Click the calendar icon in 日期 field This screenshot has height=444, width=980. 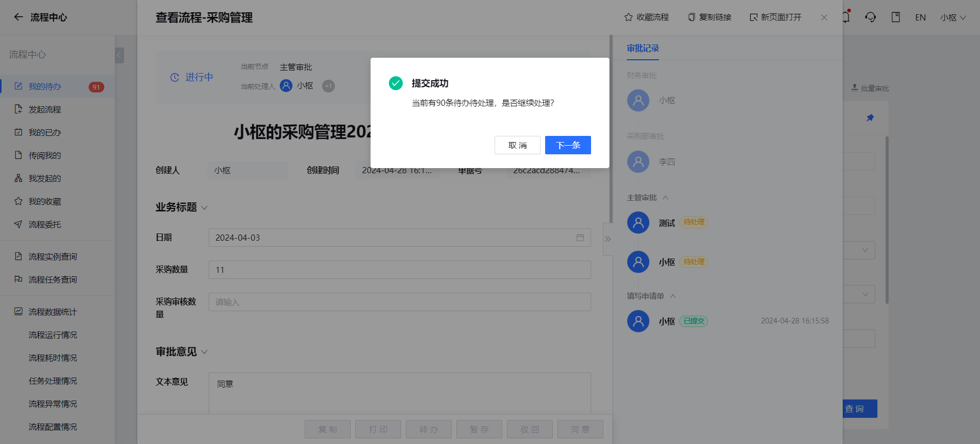[x=580, y=238]
